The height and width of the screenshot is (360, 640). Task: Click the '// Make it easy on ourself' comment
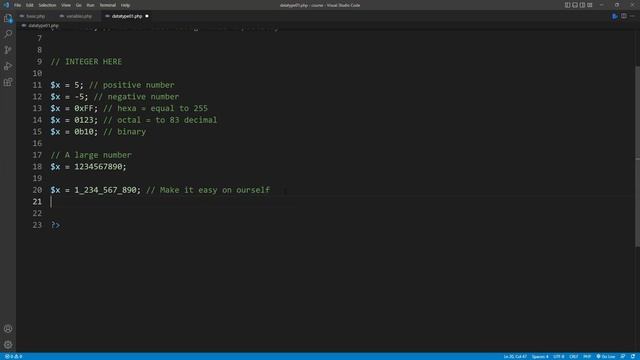[x=208, y=190]
